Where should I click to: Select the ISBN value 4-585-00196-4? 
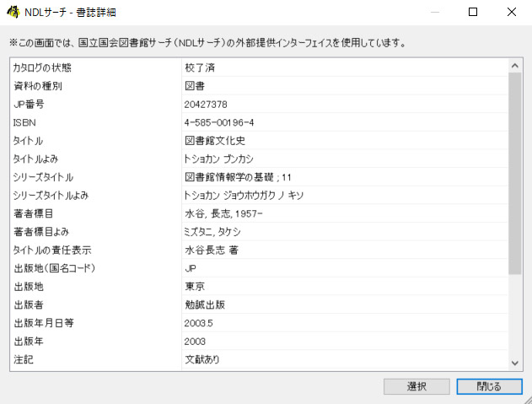(219, 122)
